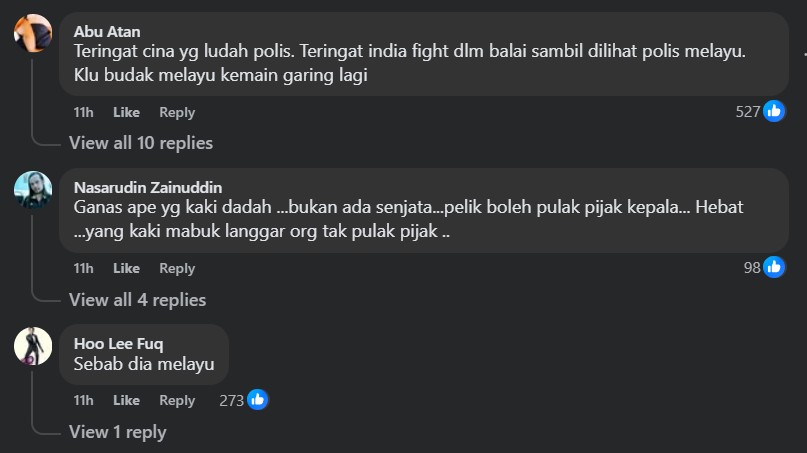The height and width of the screenshot is (453, 807).
Task: Expand all 4 replies under Nasarudin Zainuddin
Action: click(137, 299)
